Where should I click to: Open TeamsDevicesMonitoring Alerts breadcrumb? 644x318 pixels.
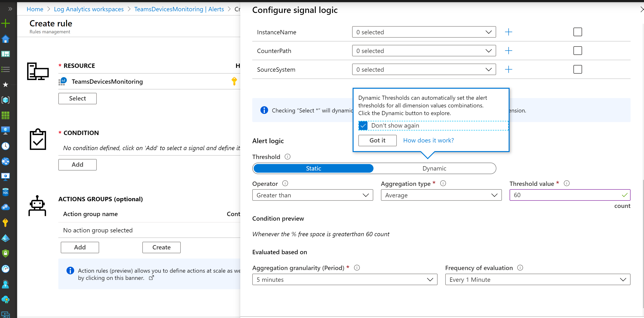[x=179, y=9]
